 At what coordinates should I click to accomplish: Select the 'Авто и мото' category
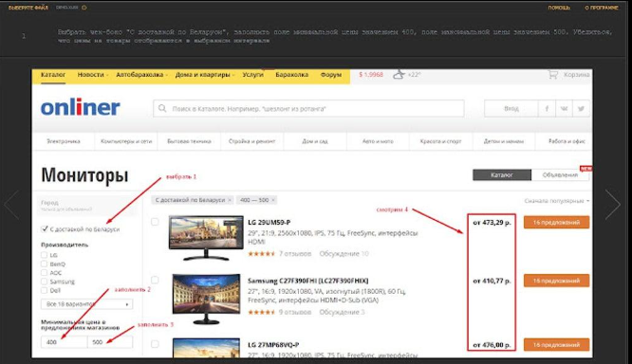point(378,141)
